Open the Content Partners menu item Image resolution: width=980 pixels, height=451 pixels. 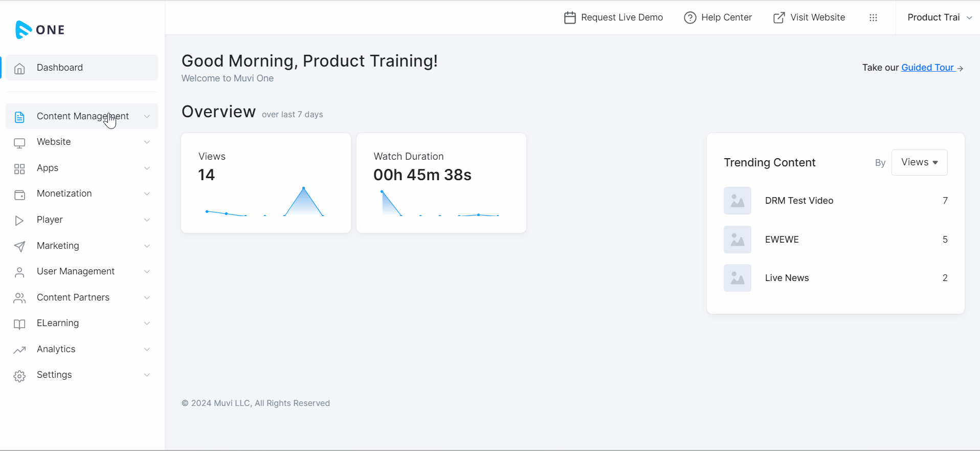point(73,297)
